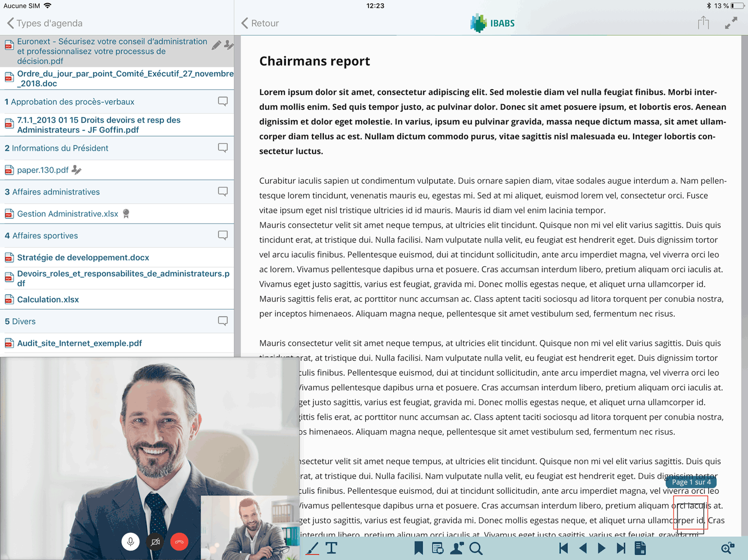
Task: Tap the Retour back button
Action: coord(260,23)
